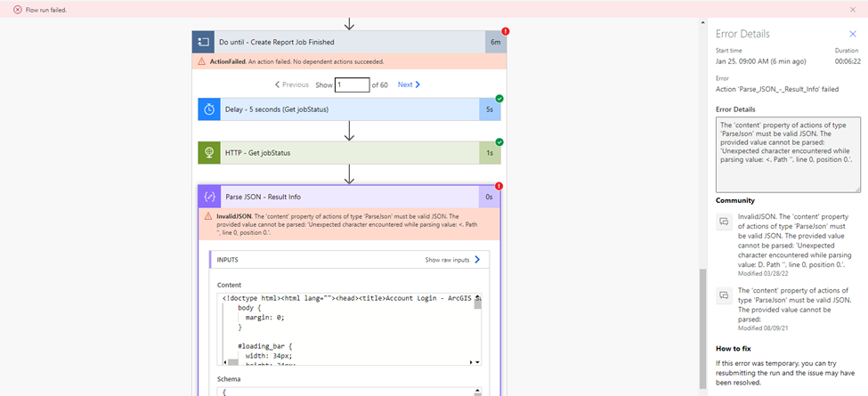Close the Error Details panel
The width and height of the screenshot is (868, 396).
(x=852, y=34)
